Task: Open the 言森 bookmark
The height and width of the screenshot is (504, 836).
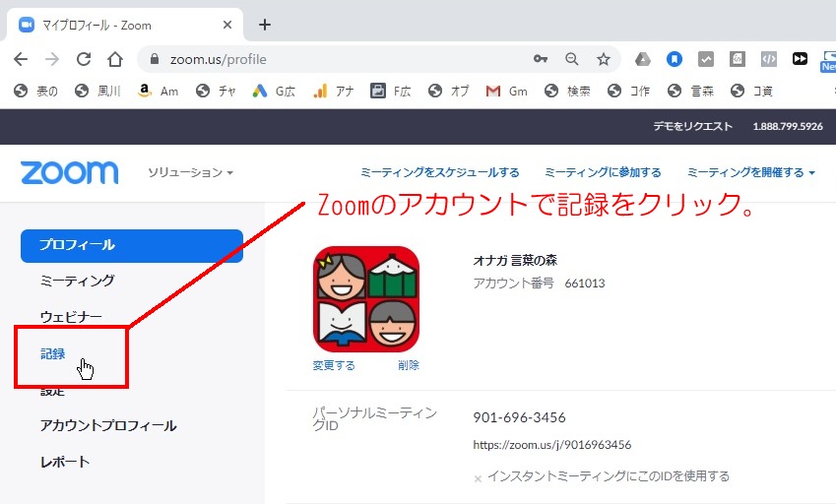Action: [690, 92]
